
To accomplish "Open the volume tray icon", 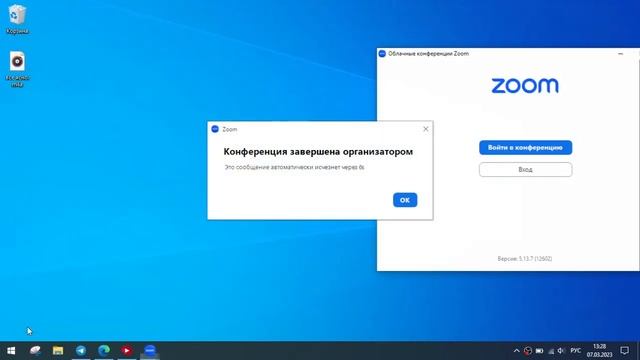I will [x=561, y=351].
